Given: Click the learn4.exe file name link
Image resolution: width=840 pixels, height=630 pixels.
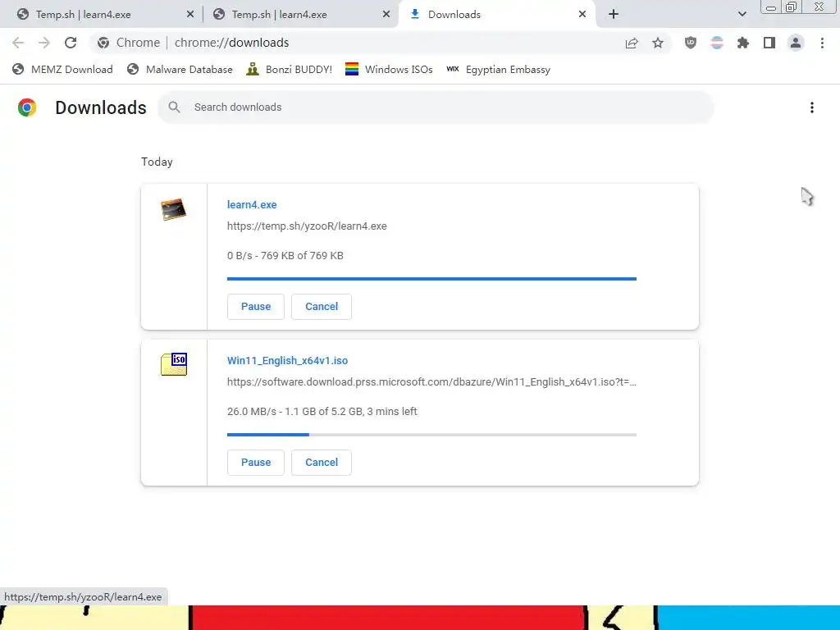Looking at the screenshot, I should pos(252,204).
